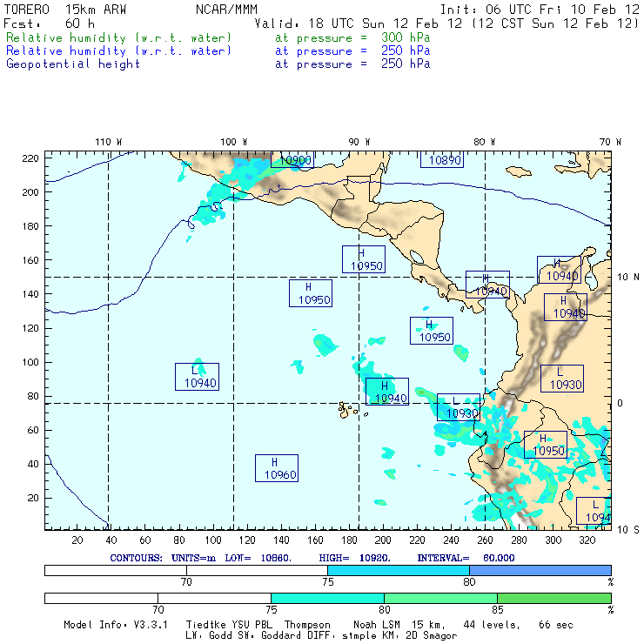Click the 'LOW= 10860.' contour text
The image size is (644, 644).
(258, 558)
